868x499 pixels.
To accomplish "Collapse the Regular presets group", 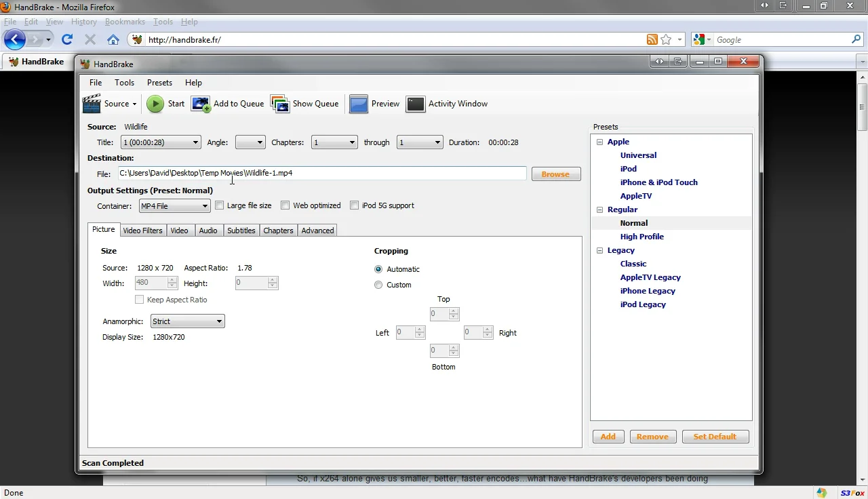I will click(599, 210).
